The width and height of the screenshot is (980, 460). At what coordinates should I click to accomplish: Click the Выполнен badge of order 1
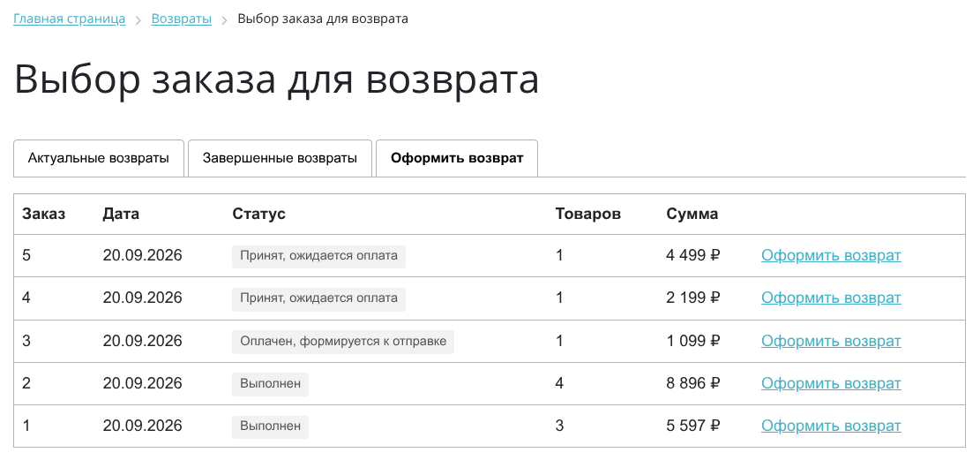[x=270, y=426]
